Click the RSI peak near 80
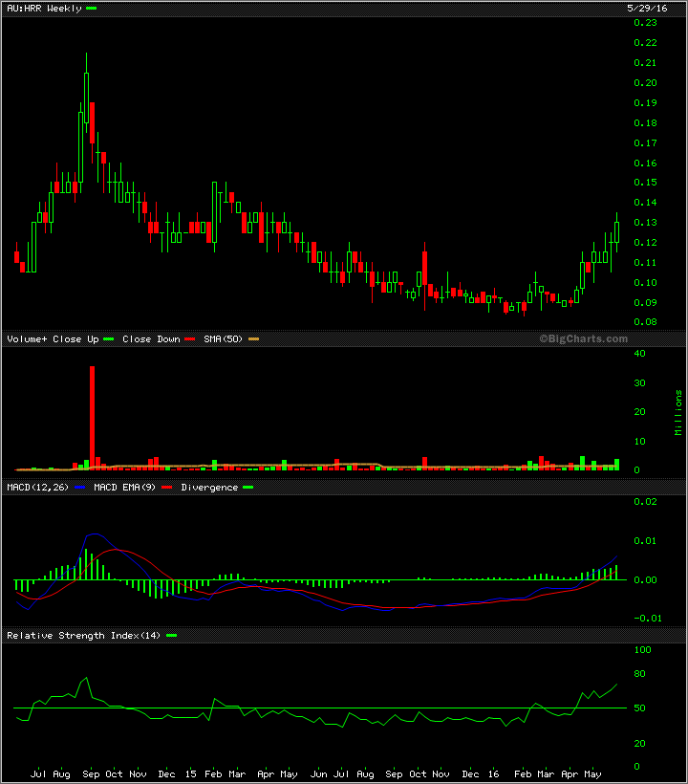The height and width of the screenshot is (784, 688). pyautogui.click(x=86, y=678)
